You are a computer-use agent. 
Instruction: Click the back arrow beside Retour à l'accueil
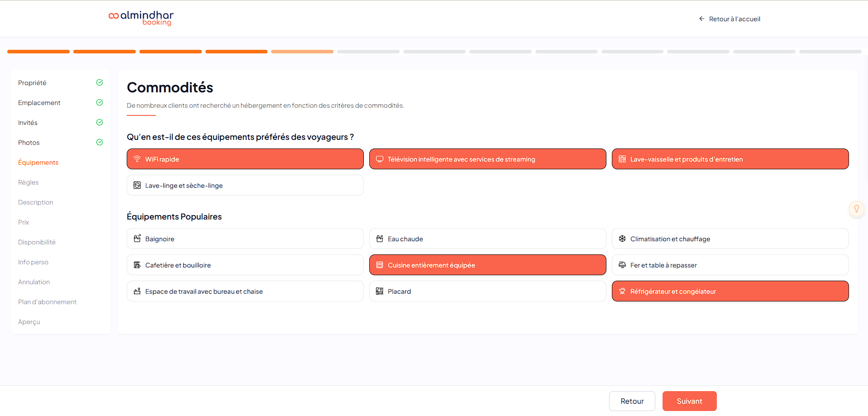(x=701, y=19)
